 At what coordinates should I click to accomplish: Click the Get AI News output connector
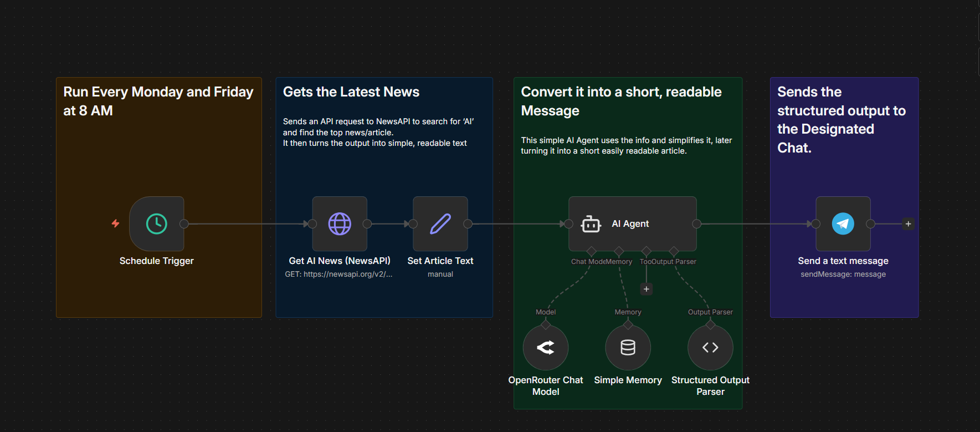367,224
